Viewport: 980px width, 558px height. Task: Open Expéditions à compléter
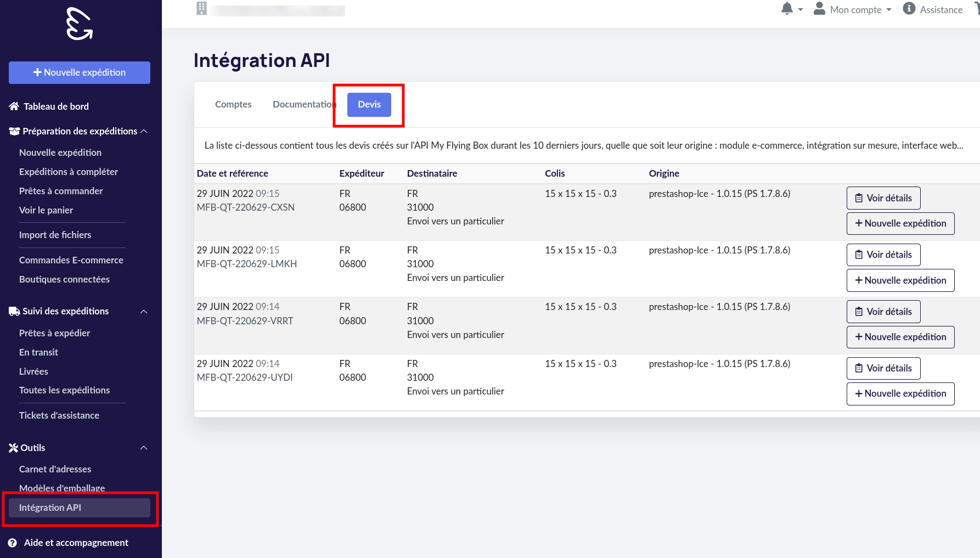[x=69, y=172]
